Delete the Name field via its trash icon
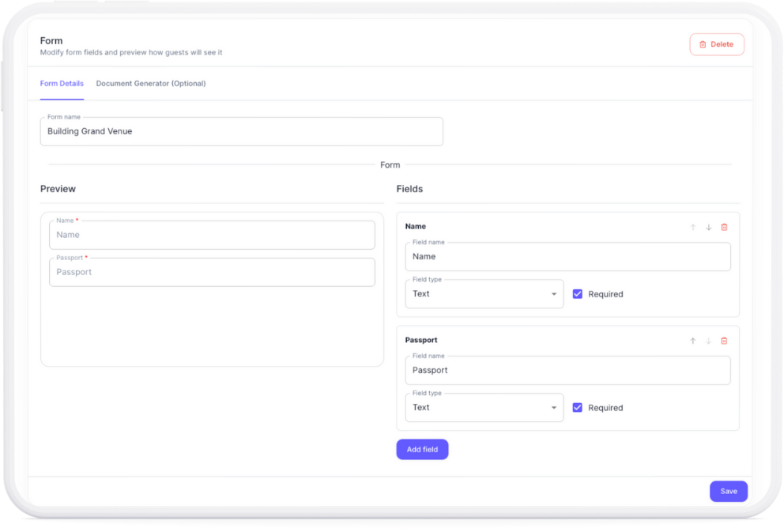Screen dimensions: 784x532 [724, 227]
